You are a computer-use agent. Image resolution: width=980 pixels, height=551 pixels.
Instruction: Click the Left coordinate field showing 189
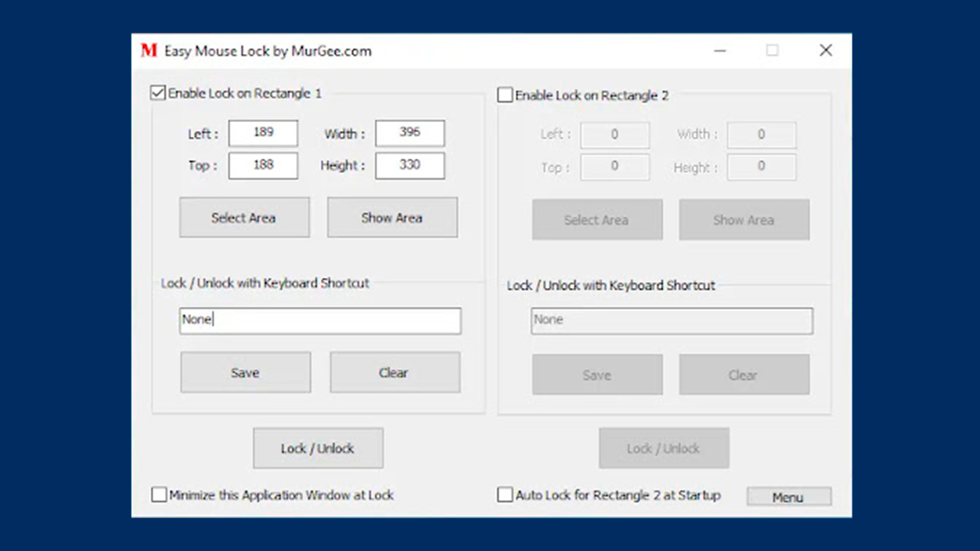tap(262, 133)
